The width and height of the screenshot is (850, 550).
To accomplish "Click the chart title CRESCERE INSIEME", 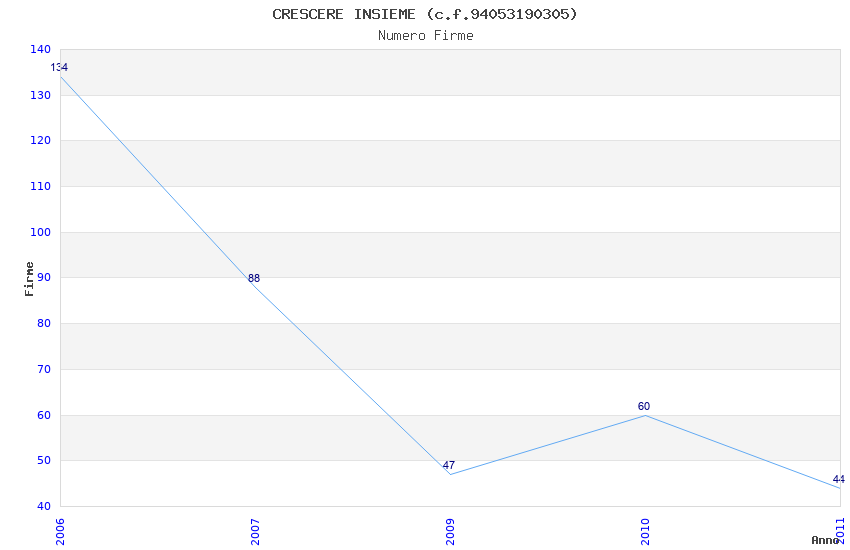I will coord(425,14).
